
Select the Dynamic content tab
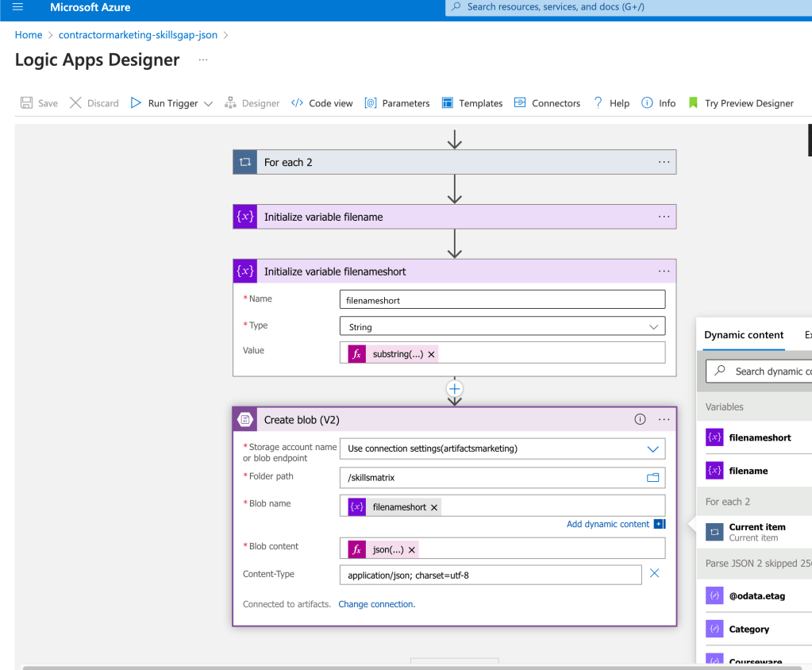(x=744, y=335)
